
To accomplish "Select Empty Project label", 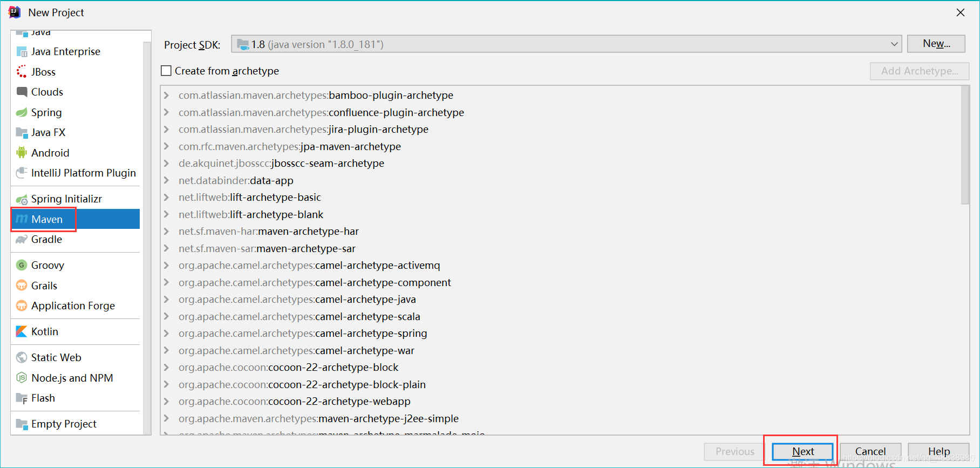I will click(x=64, y=424).
